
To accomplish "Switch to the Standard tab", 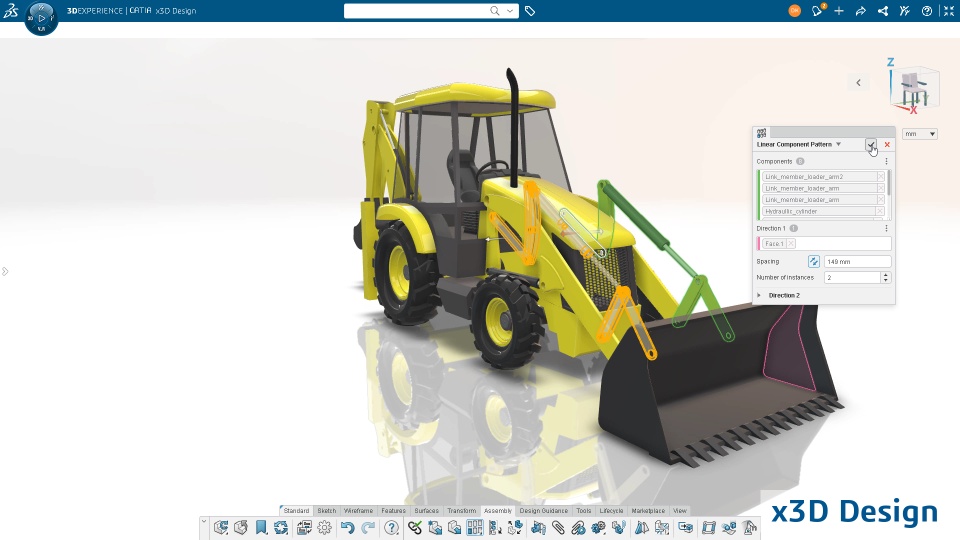I will pyautogui.click(x=296, y=511).
